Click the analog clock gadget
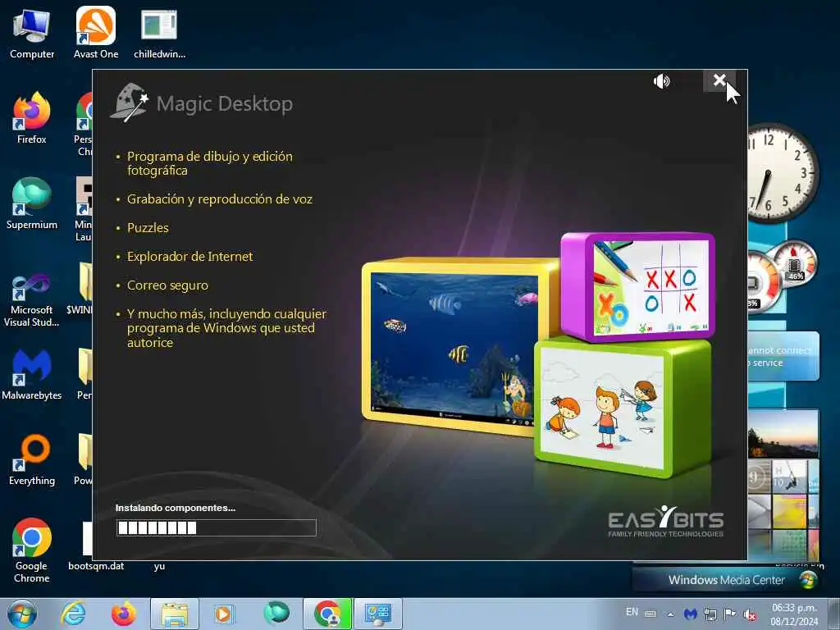Viewport: 840px width, 630px height. (783, 173)
